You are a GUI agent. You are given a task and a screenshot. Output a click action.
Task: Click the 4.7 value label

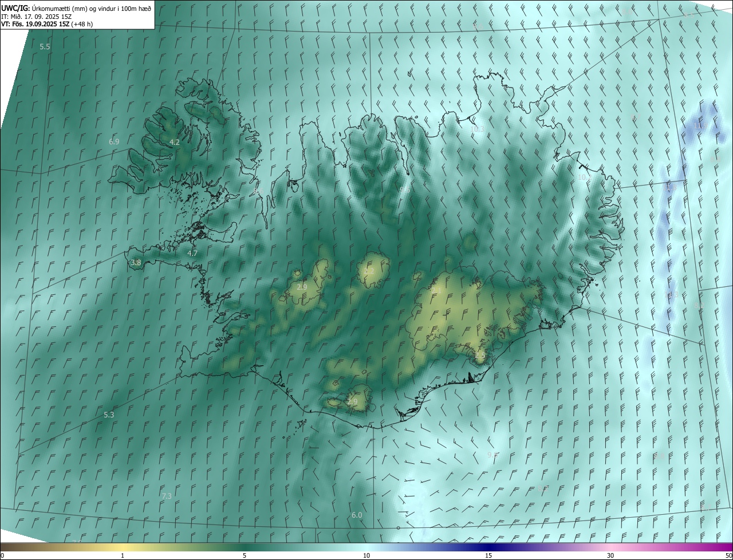coord(192,253)
